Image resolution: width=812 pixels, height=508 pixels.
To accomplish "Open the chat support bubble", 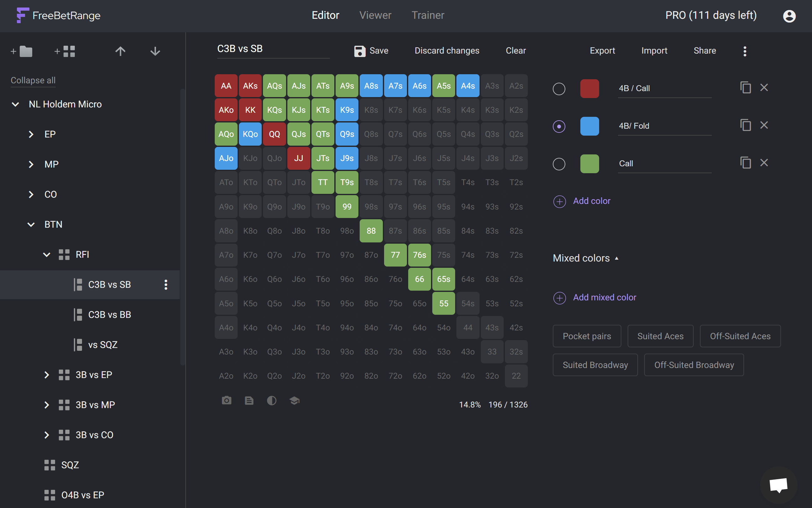I will (778, 485).
